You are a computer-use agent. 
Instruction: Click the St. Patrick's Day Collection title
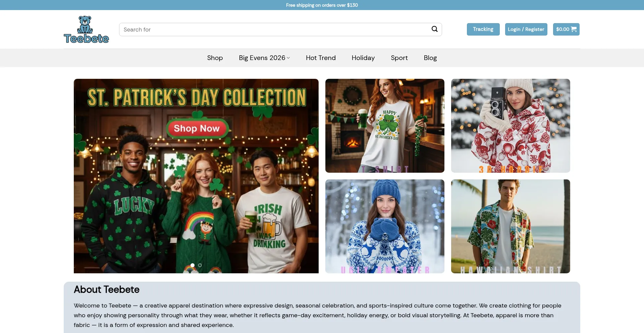click(x=197, y=98)
